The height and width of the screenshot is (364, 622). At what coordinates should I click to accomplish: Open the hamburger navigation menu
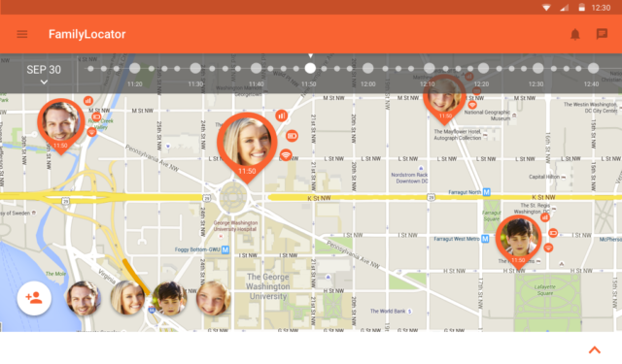pos(22,34)
